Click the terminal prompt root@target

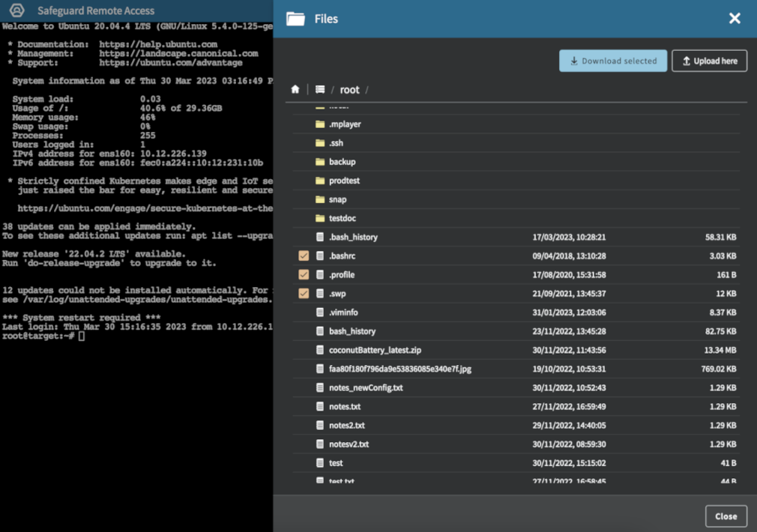pyautogui.click(x=38, y=336)
